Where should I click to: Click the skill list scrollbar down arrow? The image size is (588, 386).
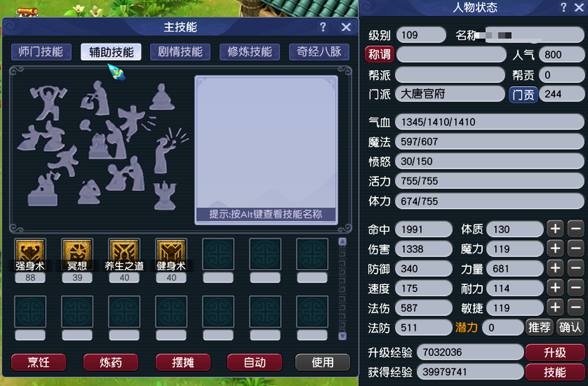[x=342, y=336]
